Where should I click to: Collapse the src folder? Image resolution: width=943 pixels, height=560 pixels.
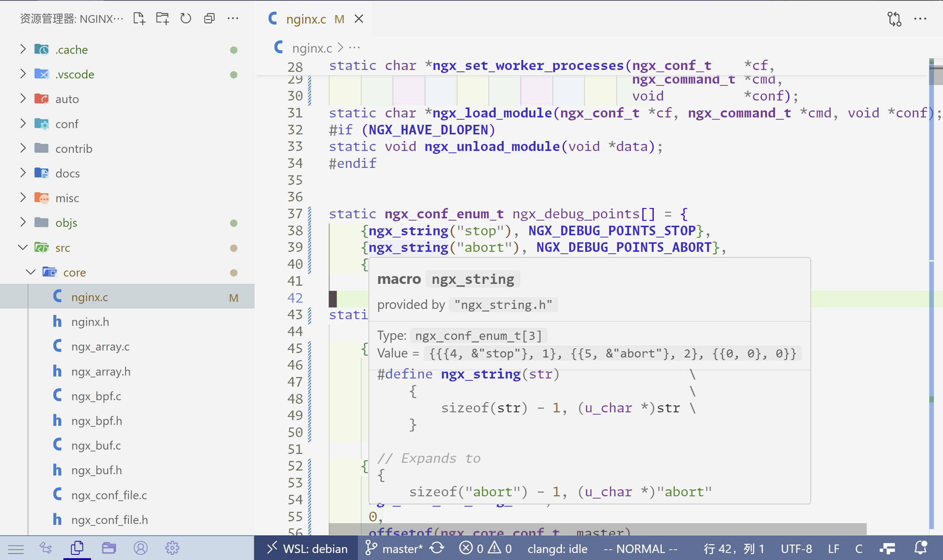23,247
